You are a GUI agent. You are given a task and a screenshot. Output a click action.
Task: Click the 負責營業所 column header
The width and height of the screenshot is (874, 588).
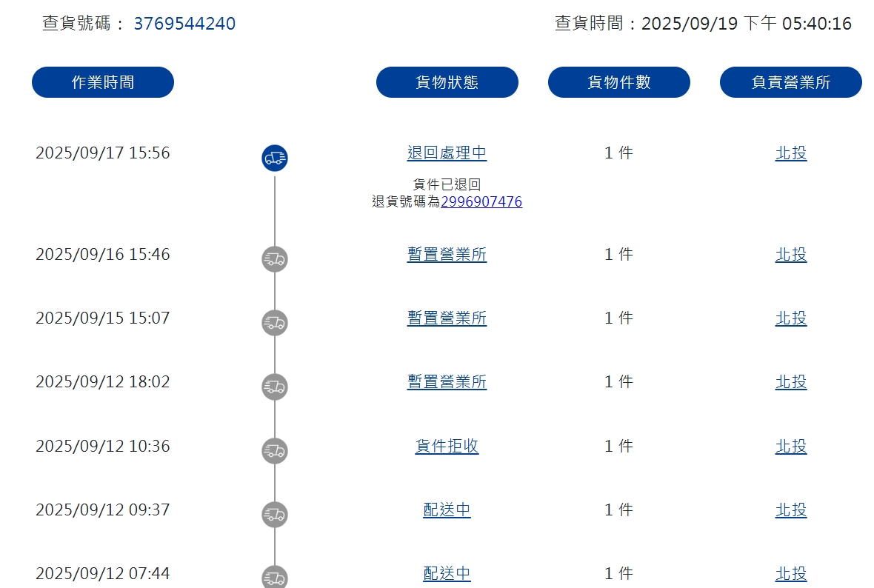pos(790,82)
